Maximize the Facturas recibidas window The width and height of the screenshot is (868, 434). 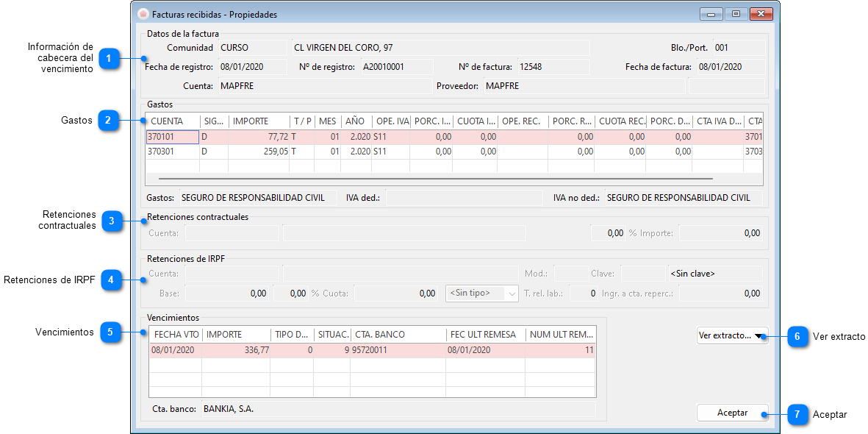click(736, 14)
